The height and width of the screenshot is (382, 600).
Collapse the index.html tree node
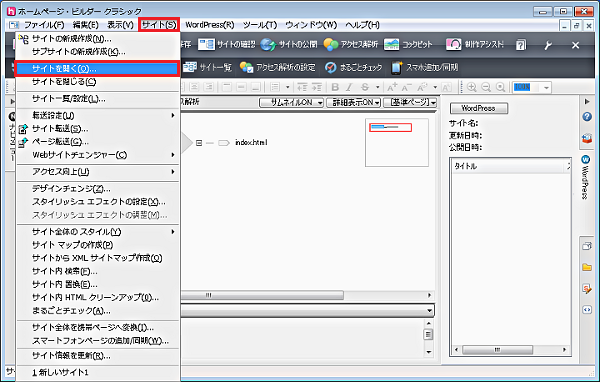point(199,143)
